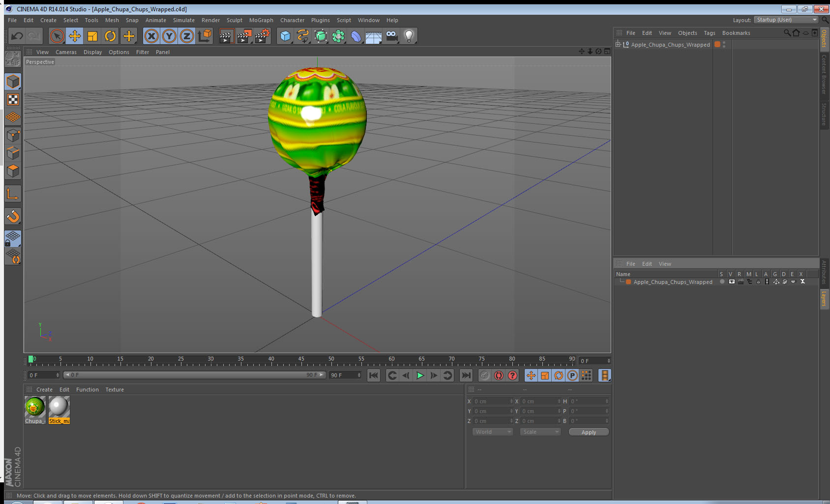830x504 pixels.
Task: Click the search icon in object manager
Action: pyautogui.click(x=787, y=33)
